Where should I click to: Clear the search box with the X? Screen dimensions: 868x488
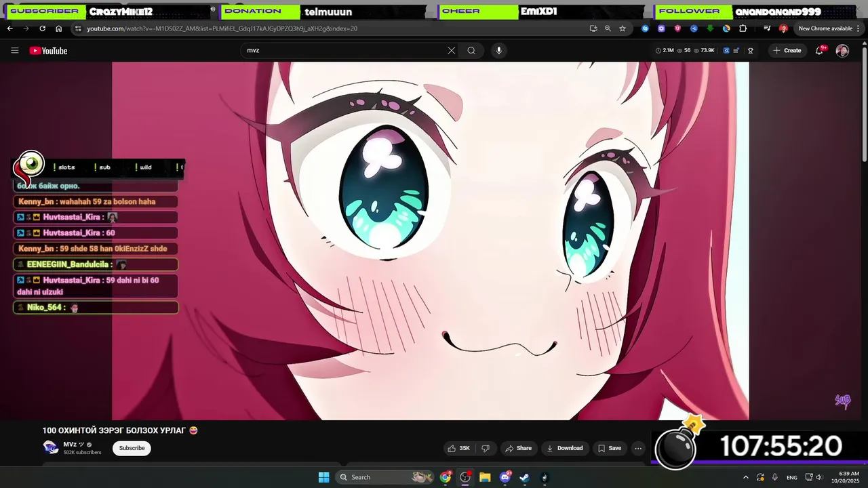(452, 50)
